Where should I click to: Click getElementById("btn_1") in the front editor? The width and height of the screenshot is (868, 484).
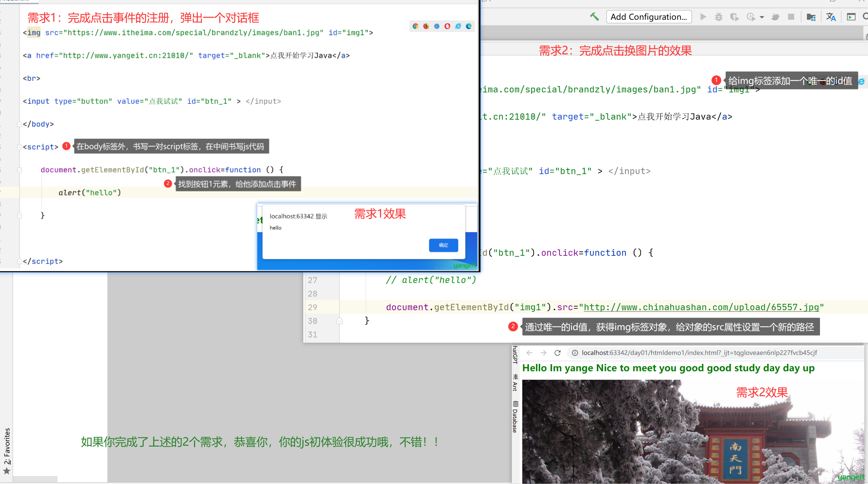pos(133,170)
